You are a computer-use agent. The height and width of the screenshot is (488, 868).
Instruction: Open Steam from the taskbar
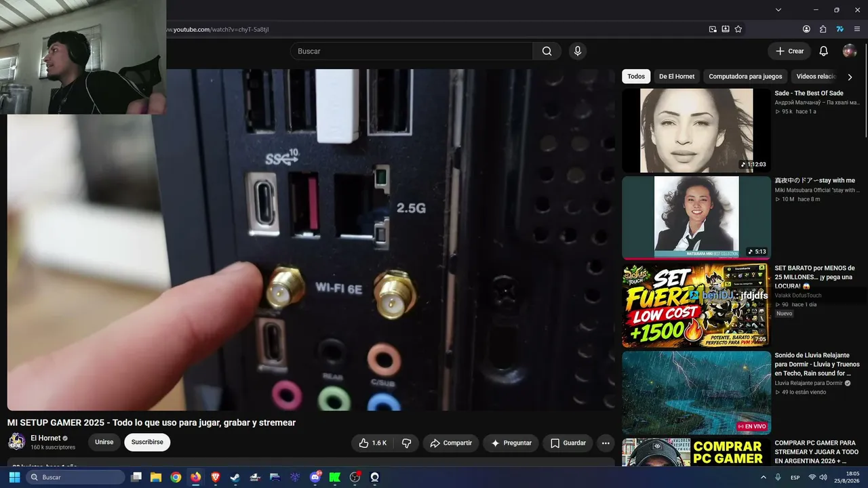(235, 477)
